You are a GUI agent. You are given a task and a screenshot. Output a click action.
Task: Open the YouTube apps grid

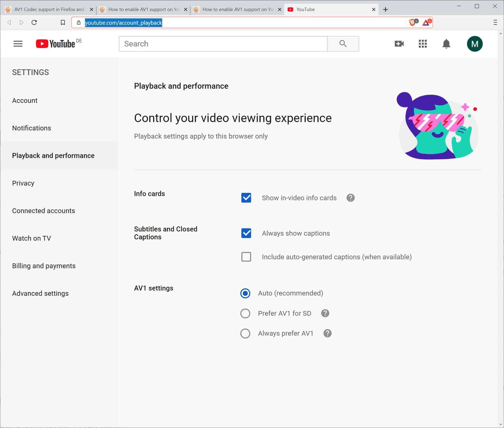[423, 44]
